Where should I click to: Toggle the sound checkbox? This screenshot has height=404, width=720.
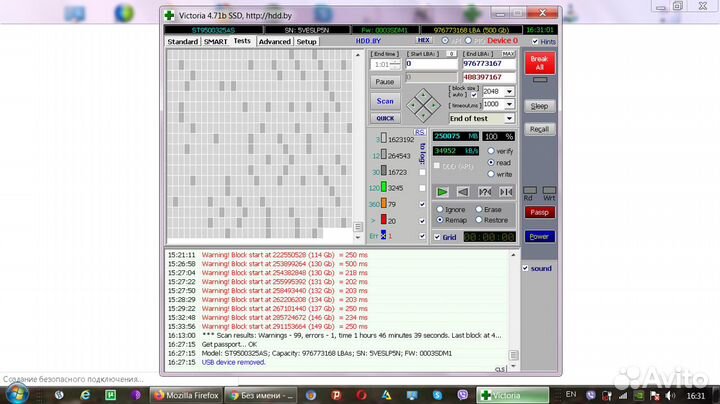click(x=527, y=268)
